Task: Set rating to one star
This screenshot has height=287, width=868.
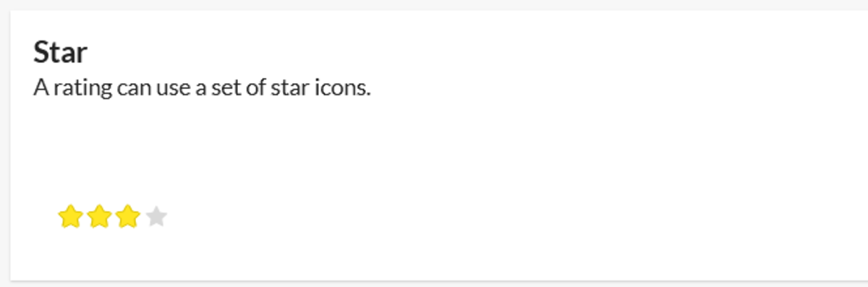Action: coord(69,216)
